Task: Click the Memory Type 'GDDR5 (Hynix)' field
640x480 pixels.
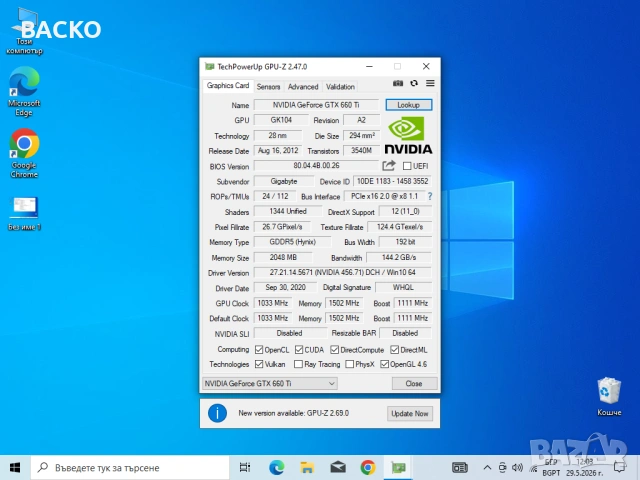Action: click(x=292, y=242)
